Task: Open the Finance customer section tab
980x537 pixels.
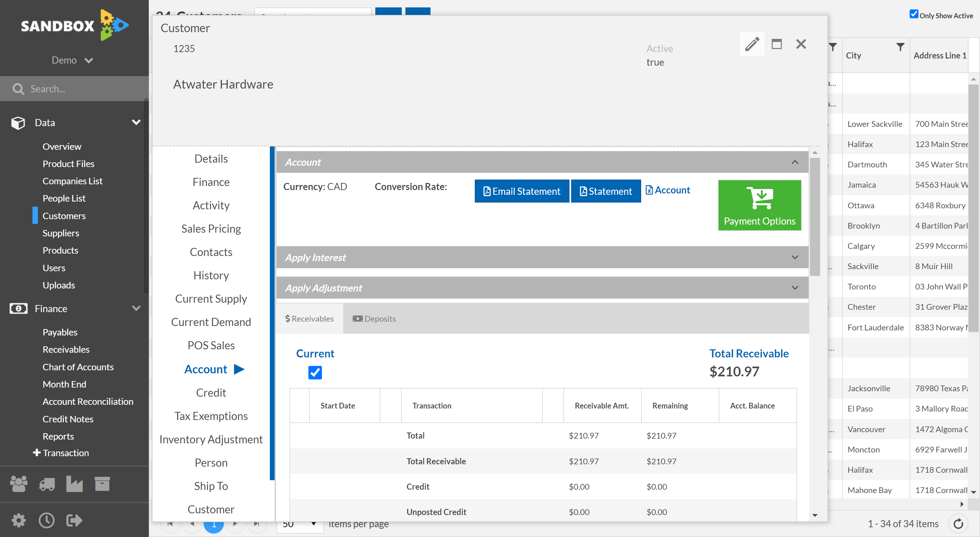Action: click(x=211, y=182)
